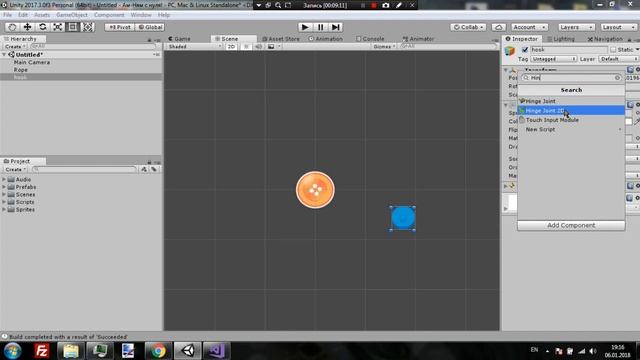Image resolution: width=640 pixels, height=360 pixels.
Task: Switch to the Console tab
Action: [370, 39]
